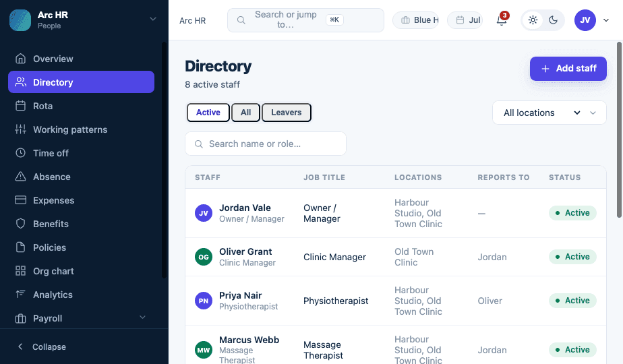Click Oliver Grant's OG avatar

pyautogui.click(x=204, y=257)
